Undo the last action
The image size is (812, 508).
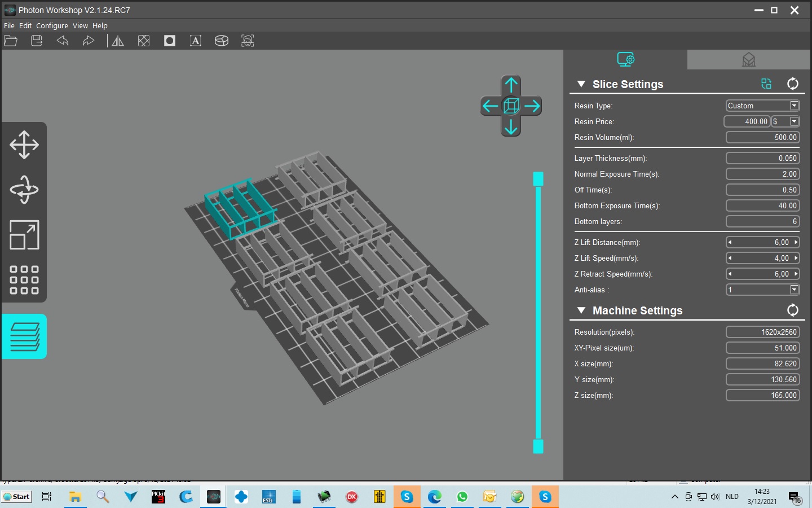[63, 41]
